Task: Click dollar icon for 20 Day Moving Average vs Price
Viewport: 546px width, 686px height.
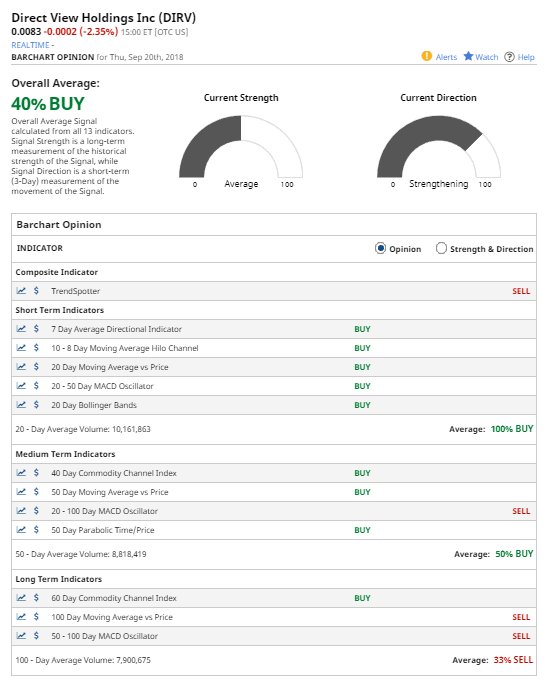Action: tap(36, 367)
